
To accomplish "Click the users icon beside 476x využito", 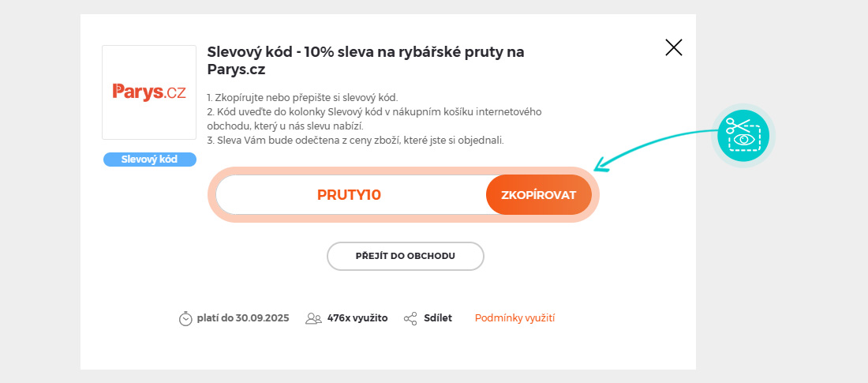I will pos(313,318).
